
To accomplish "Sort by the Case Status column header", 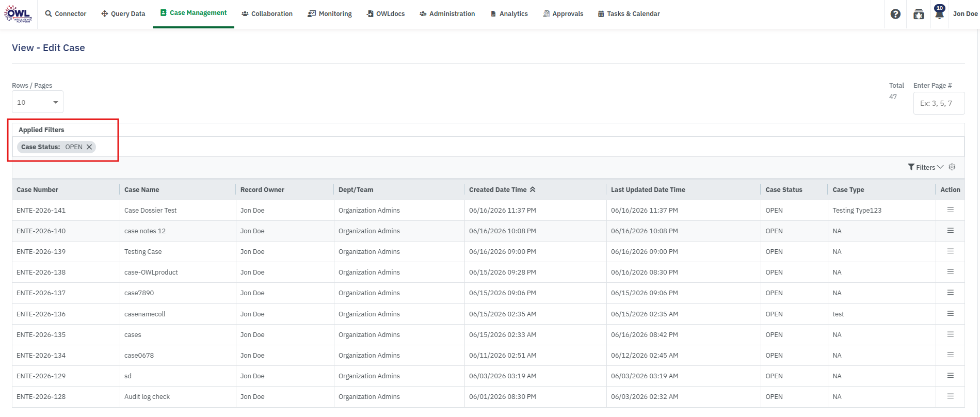I will tap(784, 190).
